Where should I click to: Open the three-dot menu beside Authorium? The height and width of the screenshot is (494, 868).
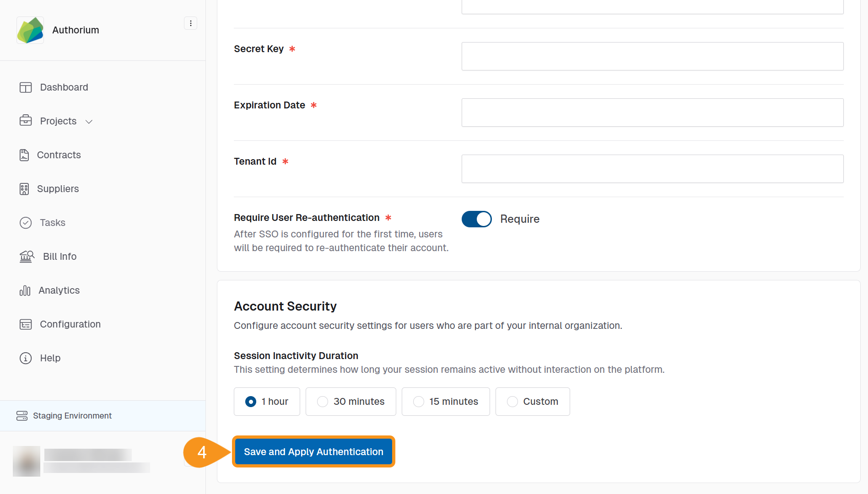[190, 23]
